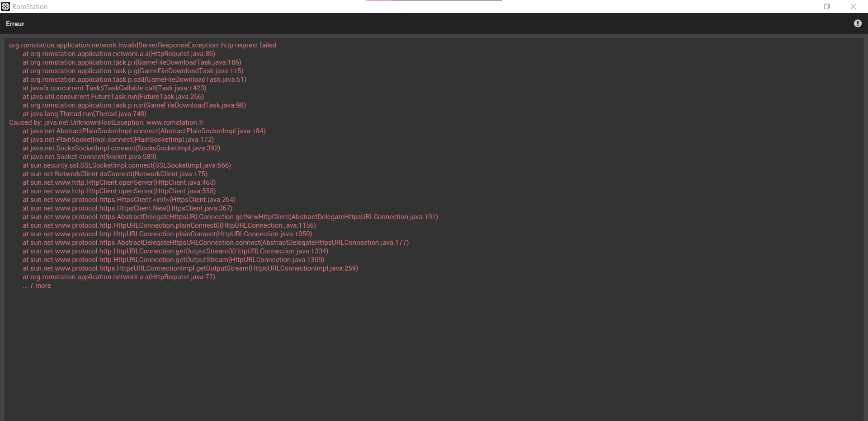Click the SocksSocketImpl.java:392 stack line
The width and height of the screenshot is (868, 421).
coord(121,148)
